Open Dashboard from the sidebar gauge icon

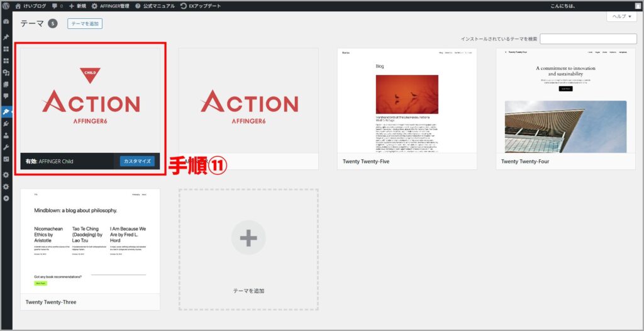[6, 21]
